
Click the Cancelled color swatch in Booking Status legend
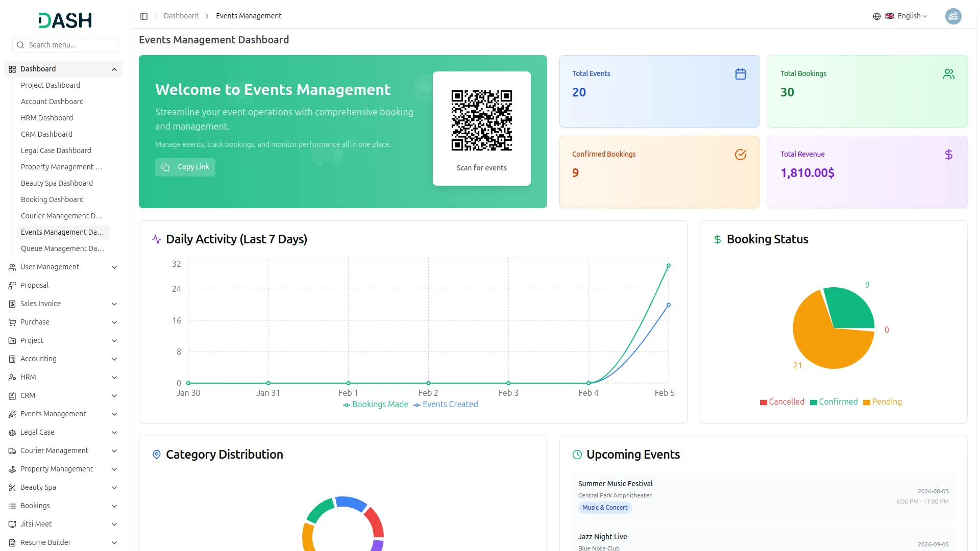pos(762,402)
